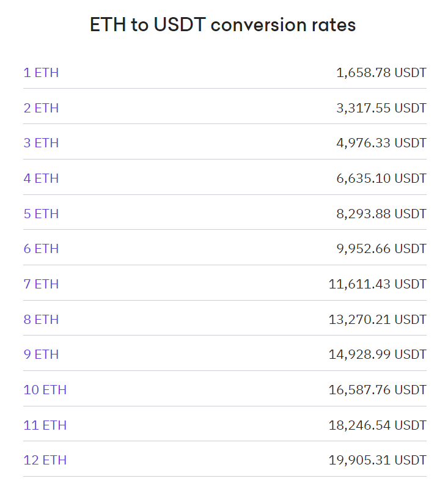Select the 11,611.43 USDT amount
448x492 pixels.
tap(377, 284)
